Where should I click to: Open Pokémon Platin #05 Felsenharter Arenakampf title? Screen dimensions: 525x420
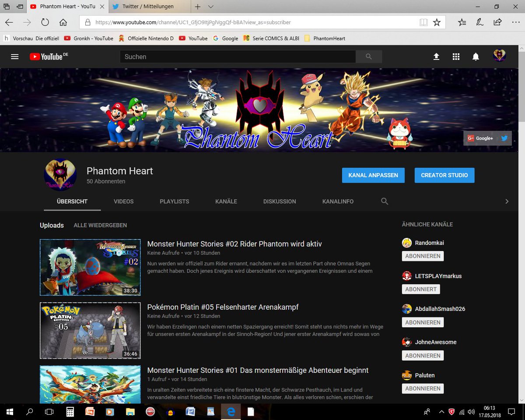[223, 307]
